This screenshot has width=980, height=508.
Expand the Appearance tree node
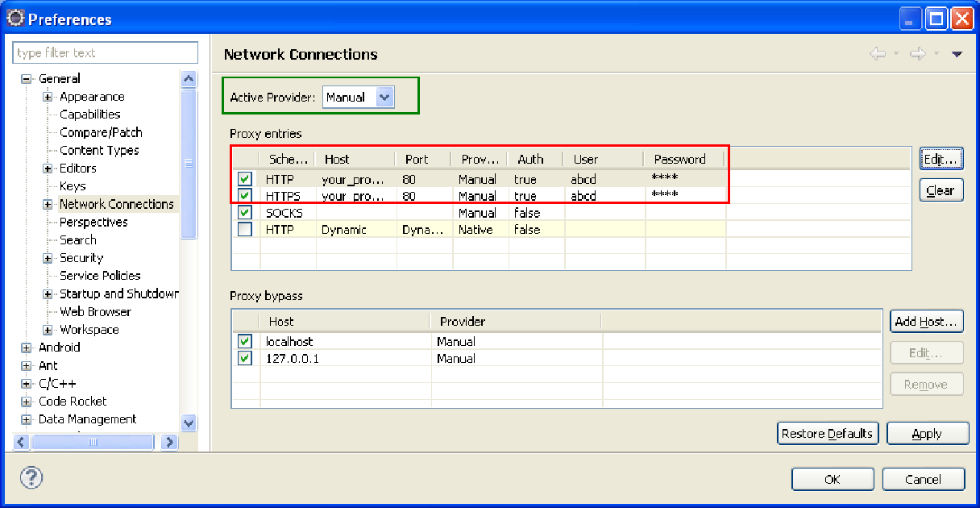coord(48,97)
